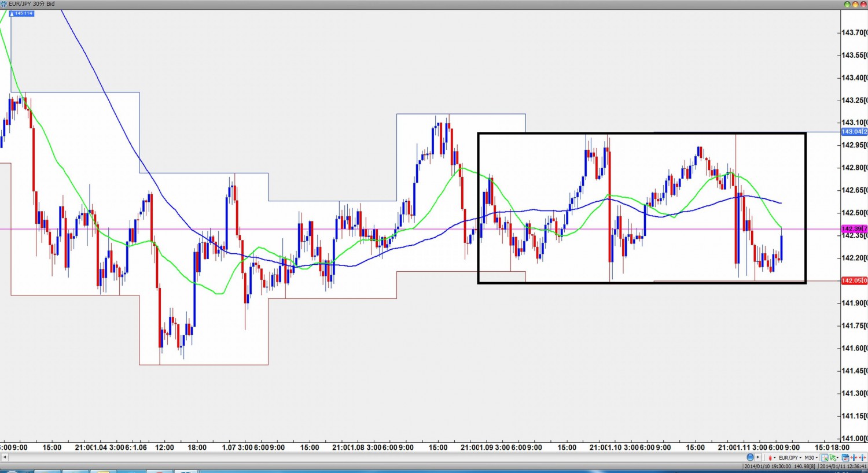The width and height of the screenshot is (868, 473).
Task: Click the 141.00 price axis label
Action: 854,438
